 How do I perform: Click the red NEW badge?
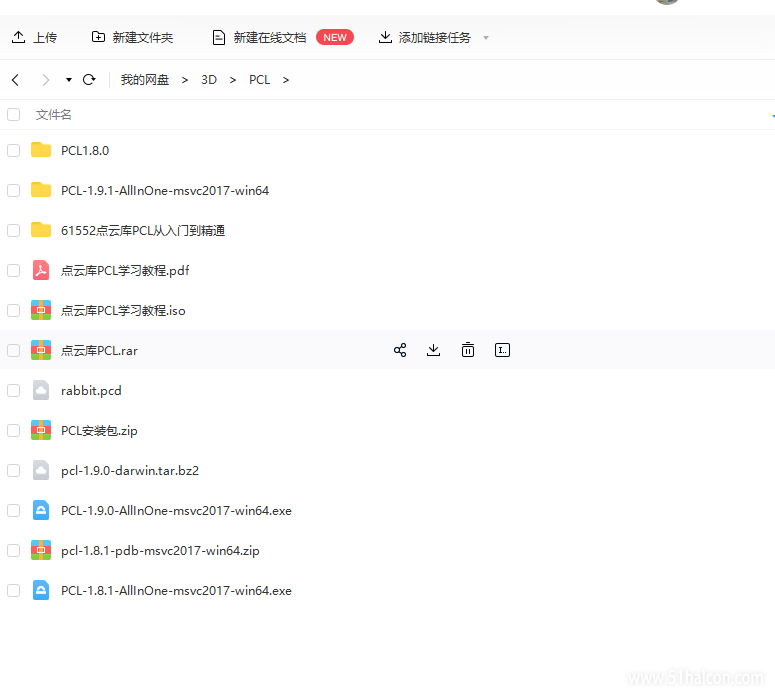tap(335, 38)
